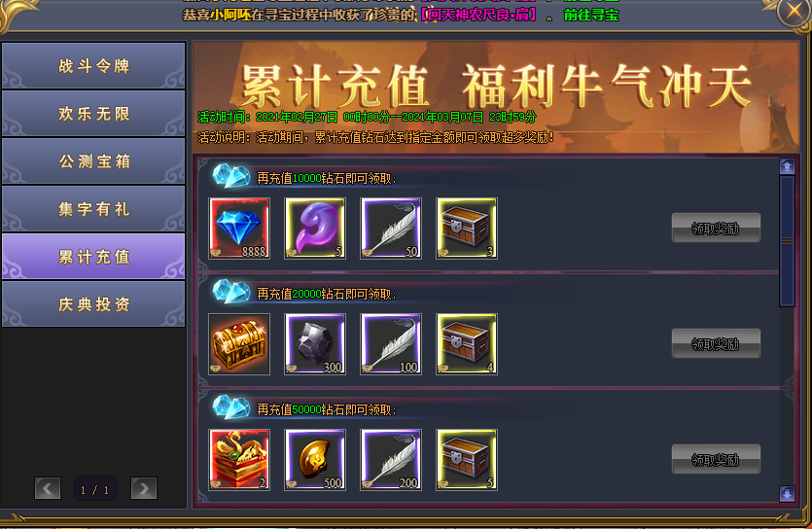The height and width of the screenshot is (529, 812).
Task: Open the 公测宝箱 tab
Action: (x=93, y=161)
